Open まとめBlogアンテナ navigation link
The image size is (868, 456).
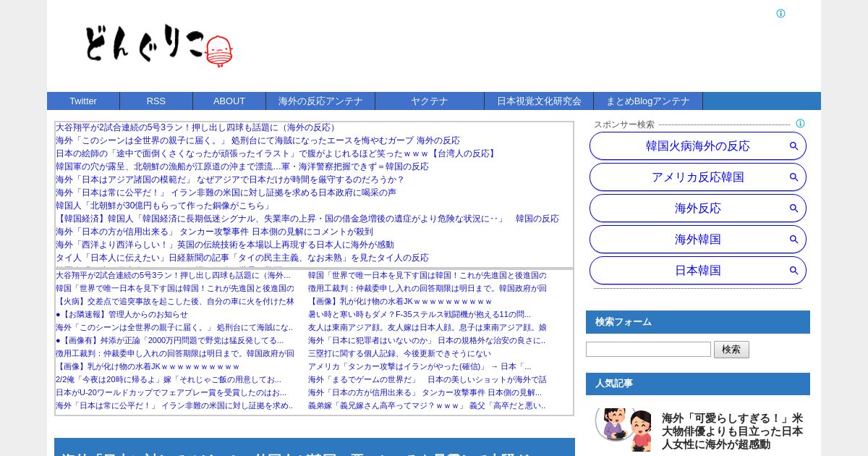tap(648, 101)
